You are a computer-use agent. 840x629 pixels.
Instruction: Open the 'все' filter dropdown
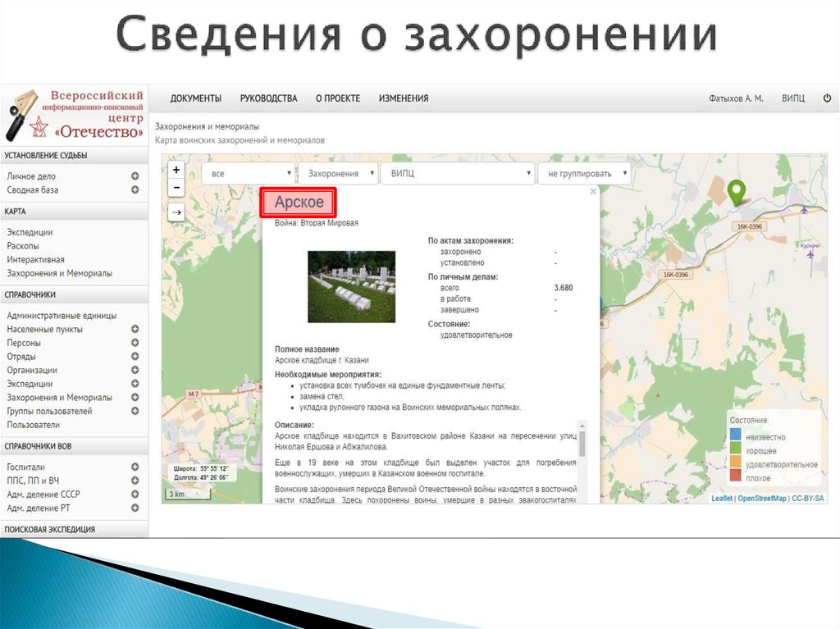[x=249, y=174]
